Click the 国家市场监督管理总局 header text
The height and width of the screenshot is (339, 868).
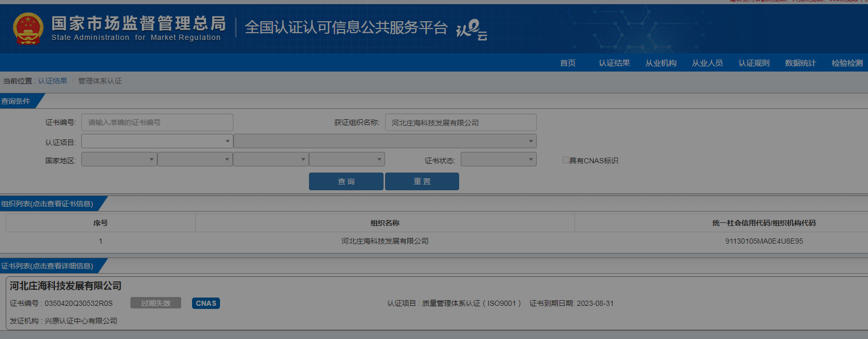tap(139, 23)
